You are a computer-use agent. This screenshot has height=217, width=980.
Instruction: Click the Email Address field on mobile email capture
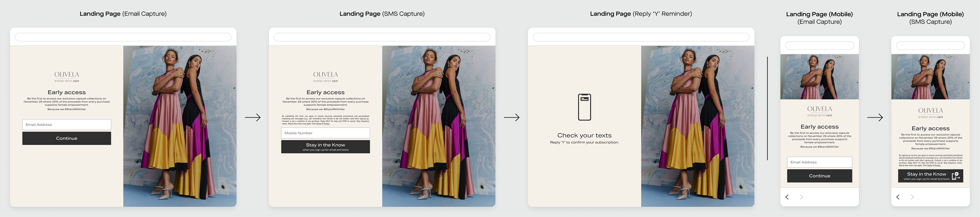(819, 162)
